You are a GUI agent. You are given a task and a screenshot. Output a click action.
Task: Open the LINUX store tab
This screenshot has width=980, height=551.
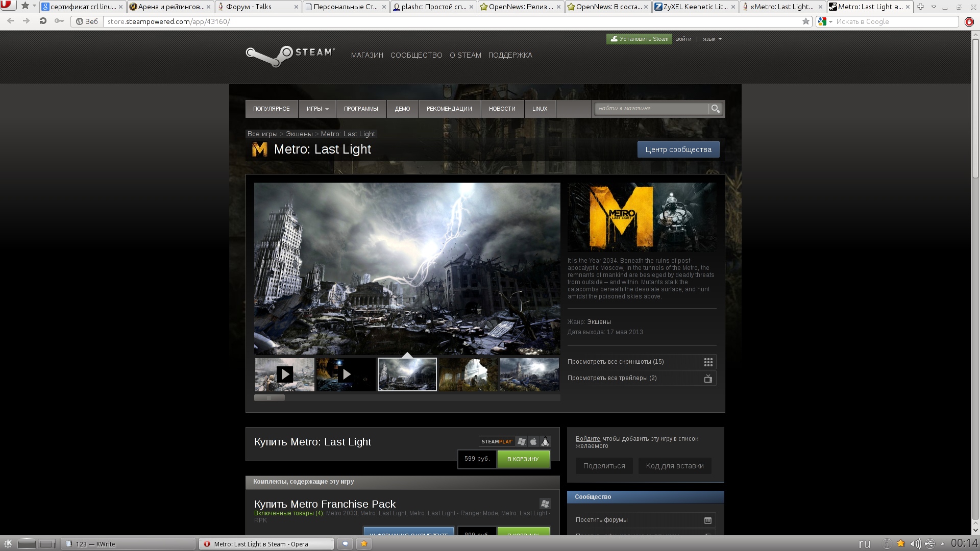pos(540,109)
